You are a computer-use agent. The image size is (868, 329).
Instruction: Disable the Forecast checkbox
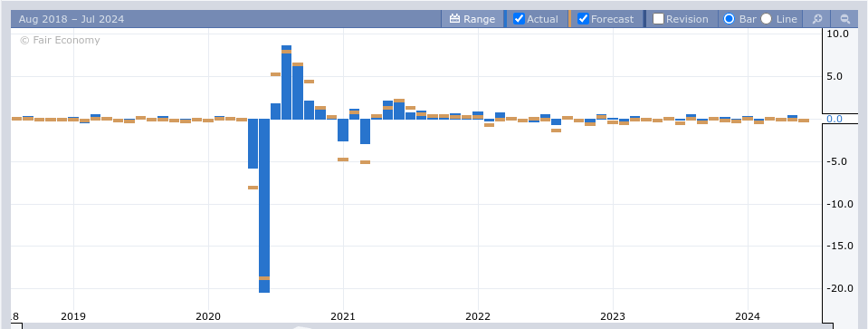pyautogui.click(x=583, y=19)
